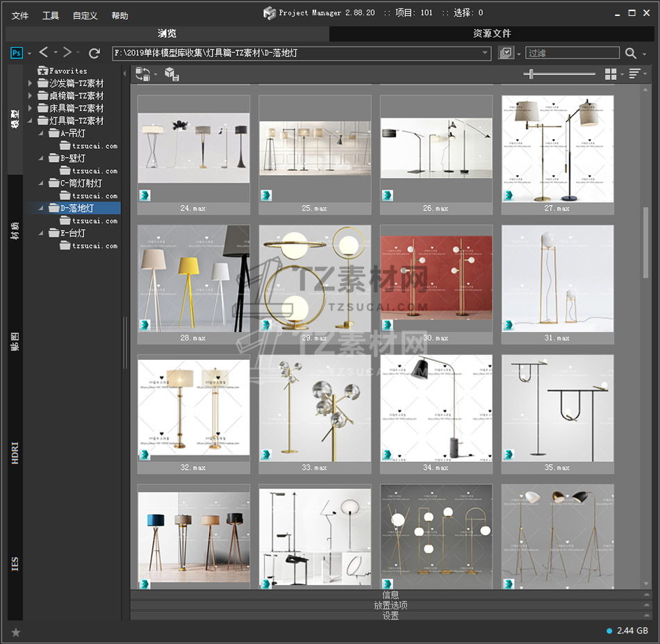
Task: Expand the 信息 panel
Action: pos(390,595)
